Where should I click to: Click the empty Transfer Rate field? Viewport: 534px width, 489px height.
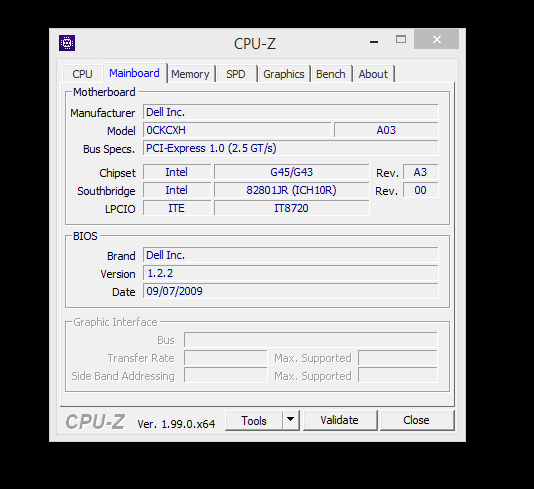pos(226,358)
